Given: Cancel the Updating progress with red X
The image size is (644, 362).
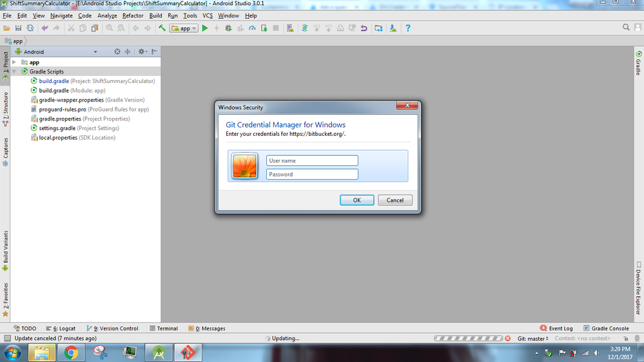Looking at the screenshot, I should 508,338.
